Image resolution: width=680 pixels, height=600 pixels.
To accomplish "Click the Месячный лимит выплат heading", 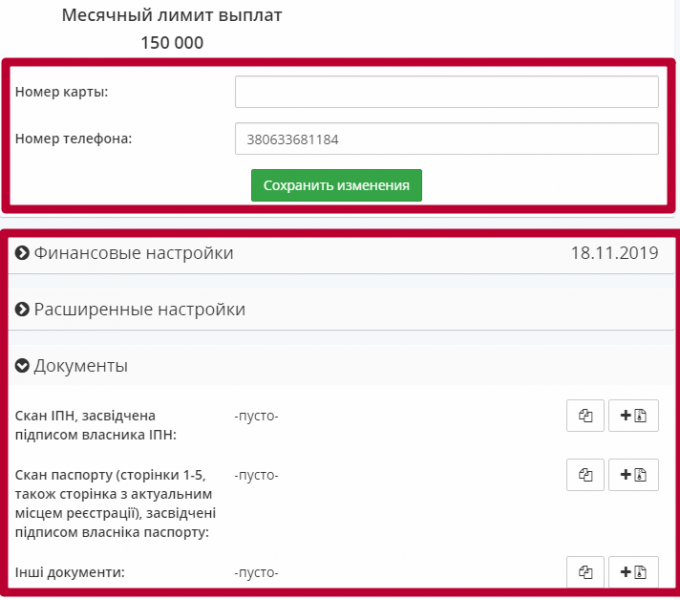I will [172, 15].
